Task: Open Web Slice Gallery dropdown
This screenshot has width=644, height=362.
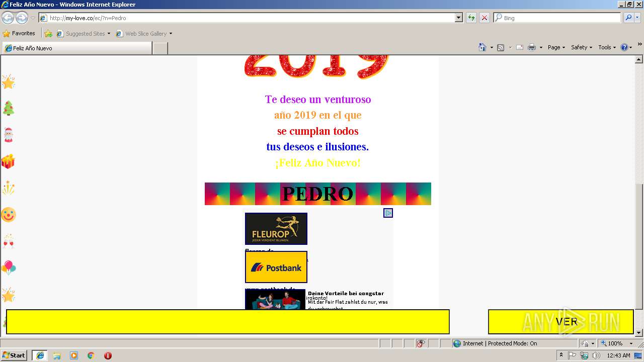Action: (144, 34)
